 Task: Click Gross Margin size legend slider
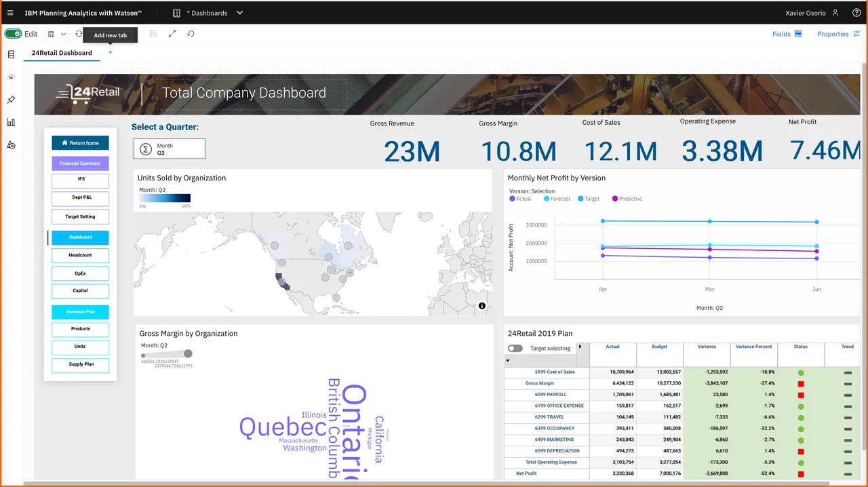[x=167, y=354]
